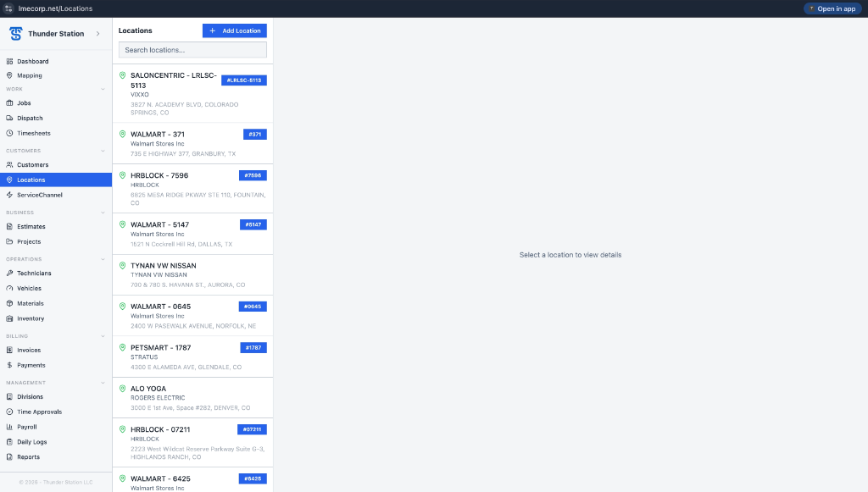Click the Customers people icon
The image size is (868, 492).
(x=9, y=165)
